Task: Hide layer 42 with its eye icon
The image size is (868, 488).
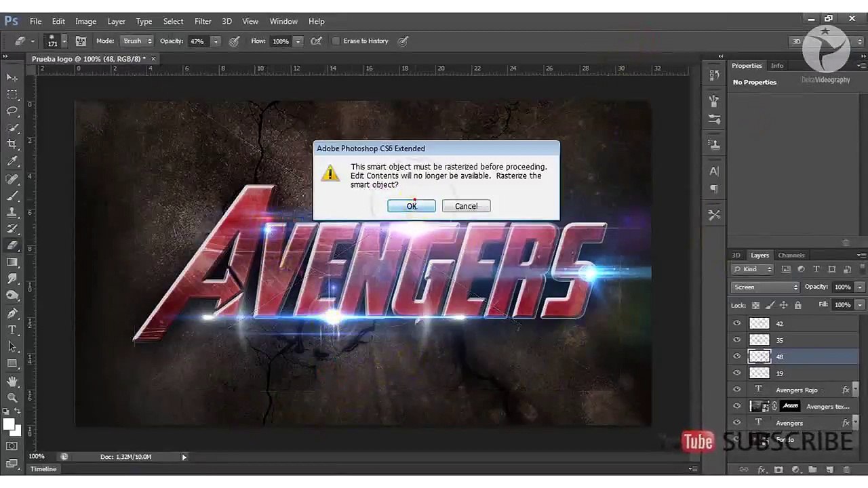Action: [737, 323]
